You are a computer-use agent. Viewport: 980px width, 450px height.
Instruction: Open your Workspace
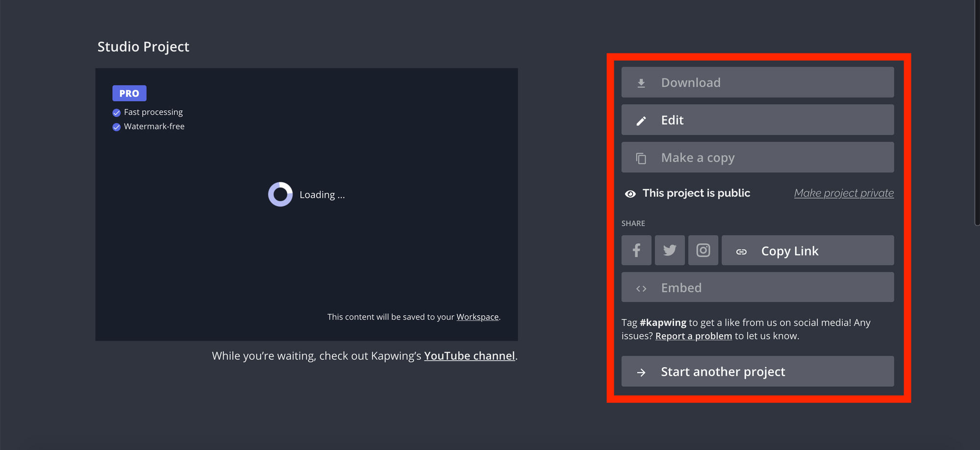click(477, 317)
